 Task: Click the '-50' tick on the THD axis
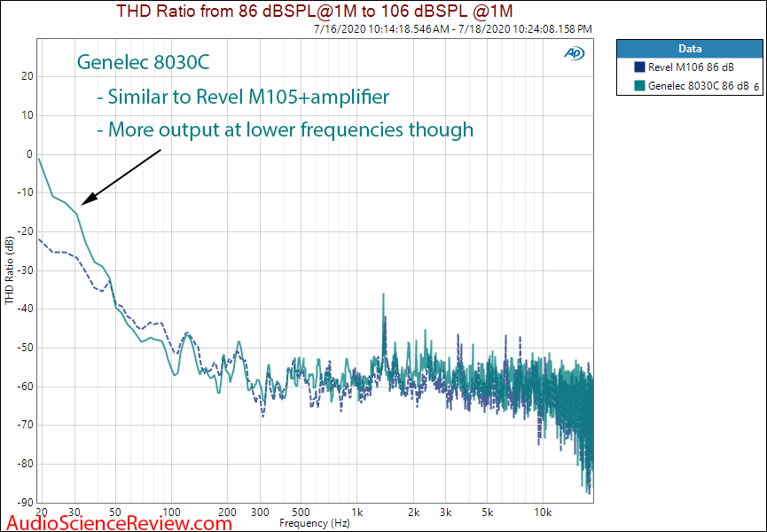[25, 348]
